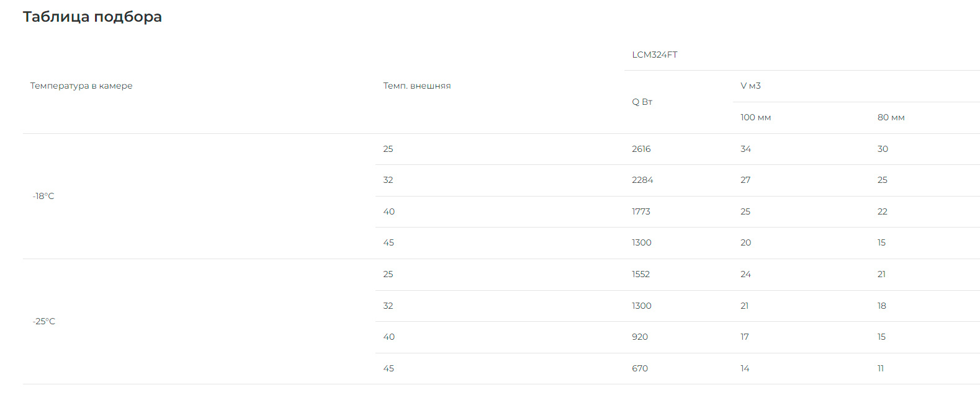Click the LCM324FT model header

[x=654, y=55]
